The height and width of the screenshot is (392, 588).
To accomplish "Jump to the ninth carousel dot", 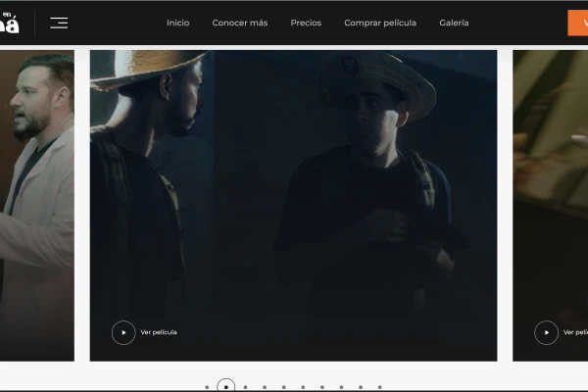I will pyautogui.click(x=361, y=387).
